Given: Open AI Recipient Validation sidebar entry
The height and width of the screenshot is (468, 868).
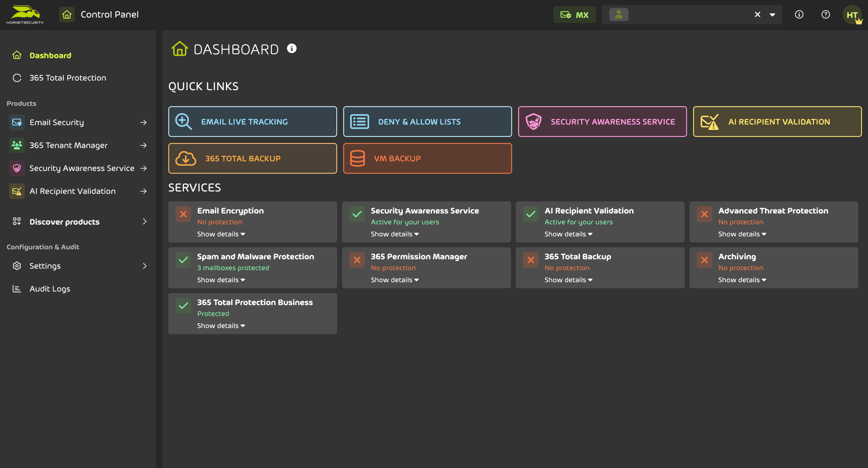Looking at the screenshot, I should coord(78,191).
